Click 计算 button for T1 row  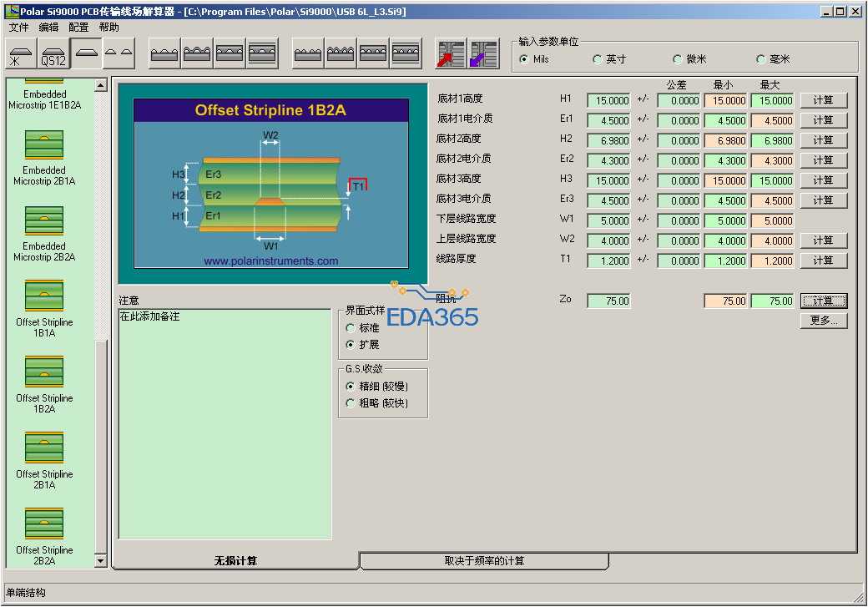(823, 261)
